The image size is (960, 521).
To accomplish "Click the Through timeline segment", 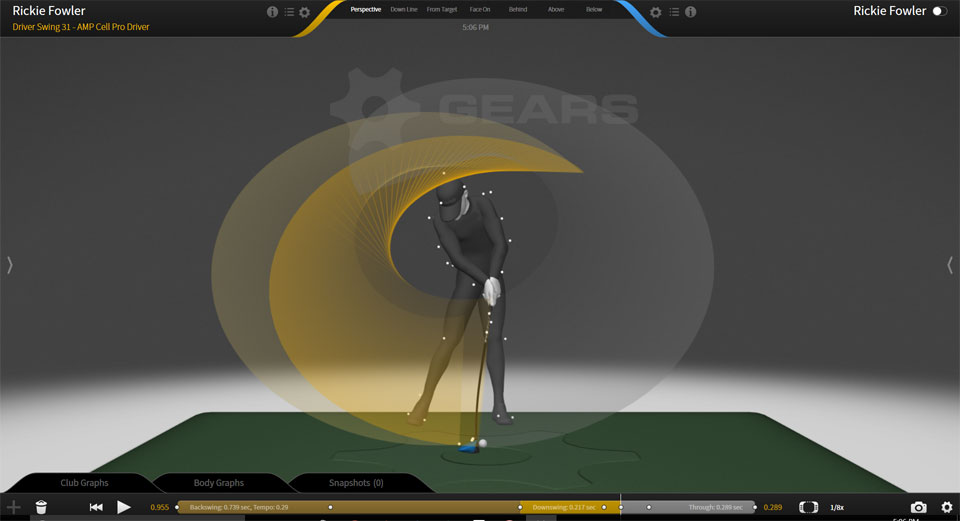I will (x=688, y=507).
